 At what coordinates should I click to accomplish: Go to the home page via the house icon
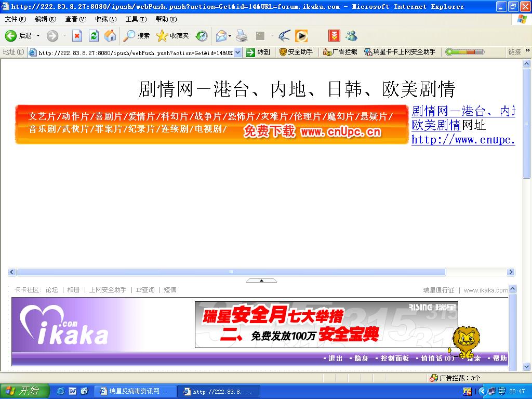coord(110,36)
